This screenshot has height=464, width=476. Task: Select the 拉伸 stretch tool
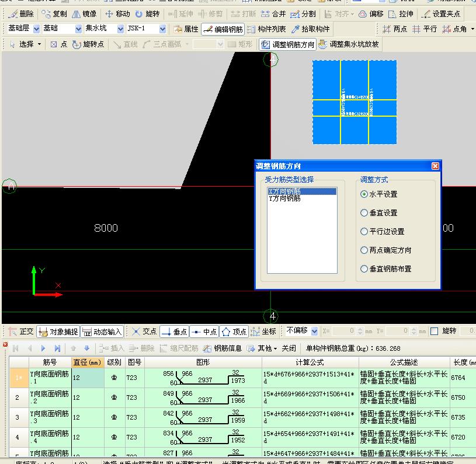pos(401,14)
